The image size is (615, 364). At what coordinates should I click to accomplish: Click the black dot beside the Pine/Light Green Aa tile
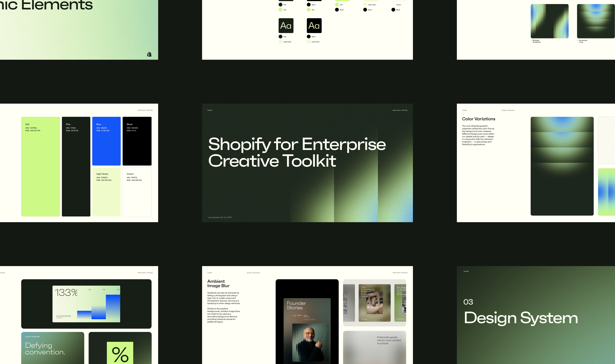click(x=280, y=36)
